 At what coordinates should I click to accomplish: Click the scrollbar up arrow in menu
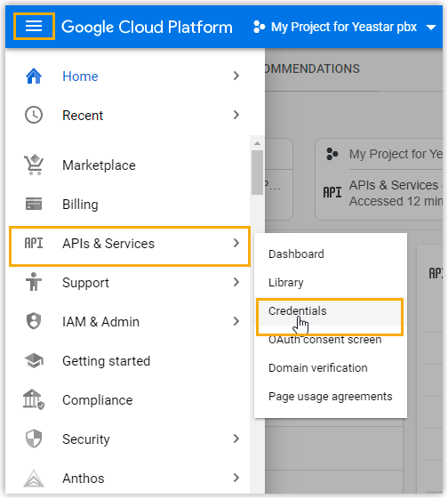(x=257, y=143)
